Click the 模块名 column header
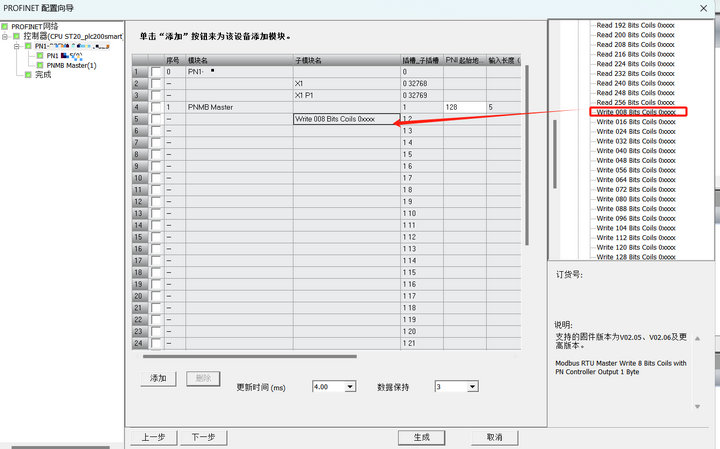The image size is (720, 449). [239, 60]
